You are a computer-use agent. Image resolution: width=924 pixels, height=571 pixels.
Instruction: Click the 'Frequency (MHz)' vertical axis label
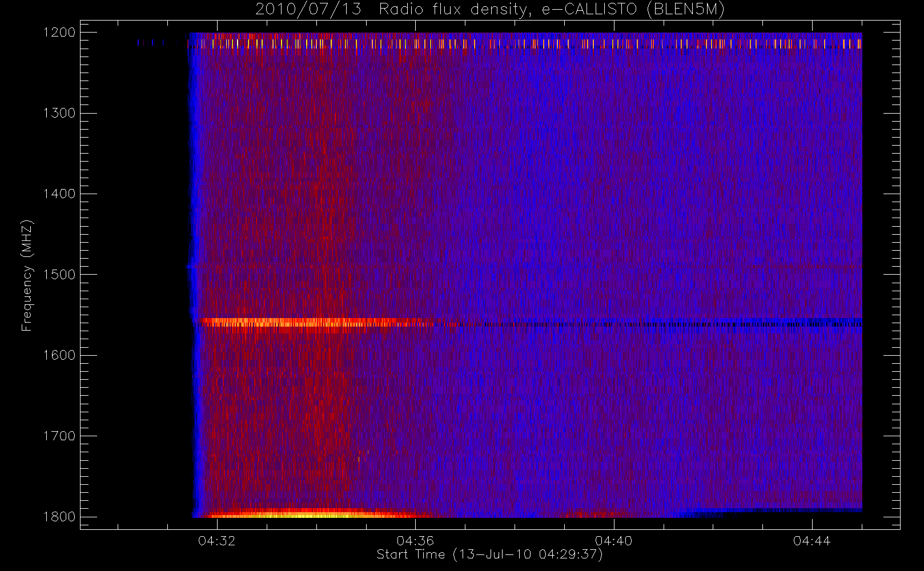click(x=27, y=275)
